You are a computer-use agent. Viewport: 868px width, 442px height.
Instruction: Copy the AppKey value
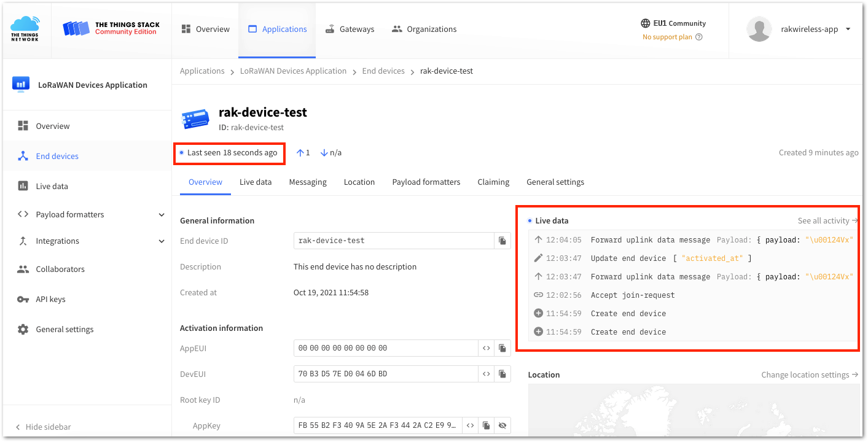486,425
